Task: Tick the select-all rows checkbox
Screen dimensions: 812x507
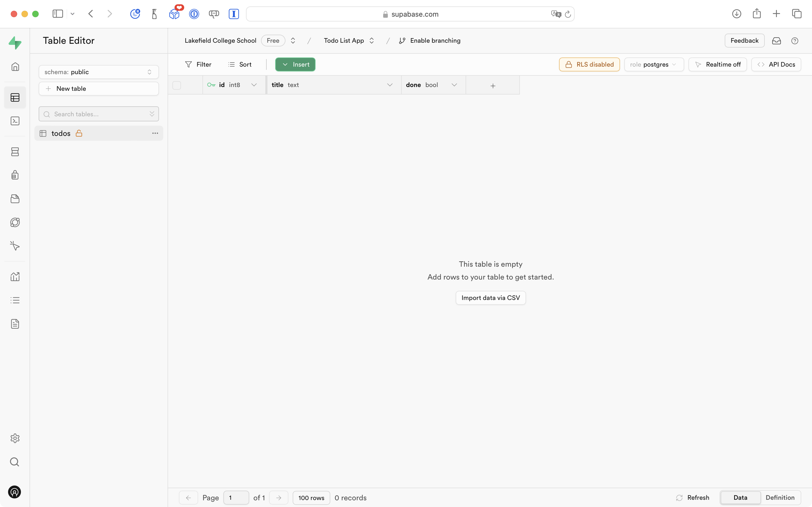Action: (177, 85)
